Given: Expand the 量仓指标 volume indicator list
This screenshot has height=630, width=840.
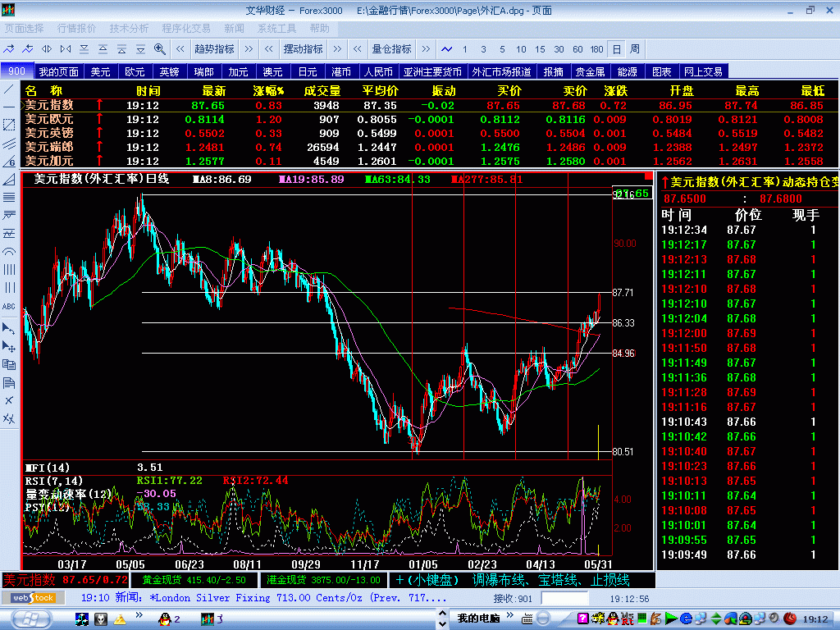Looking at the screenshot, I should coord(391,49).
